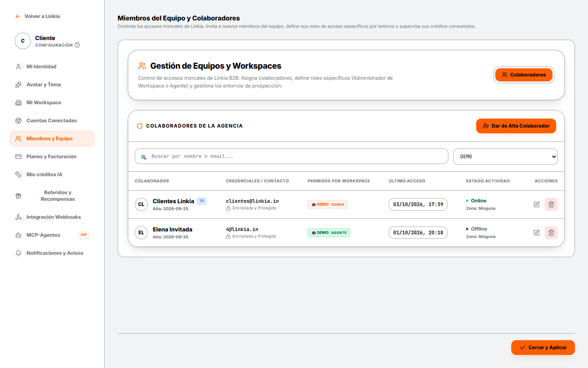Screen dimensions: 588x368
Task: Click the VIP badge on MCP-Agentes
Action: [84, 235]
